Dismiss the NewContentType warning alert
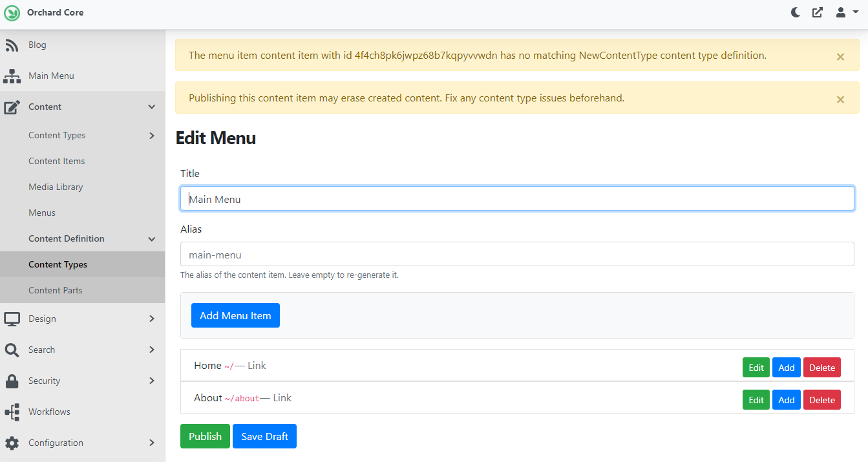 (x=840, y=57)
